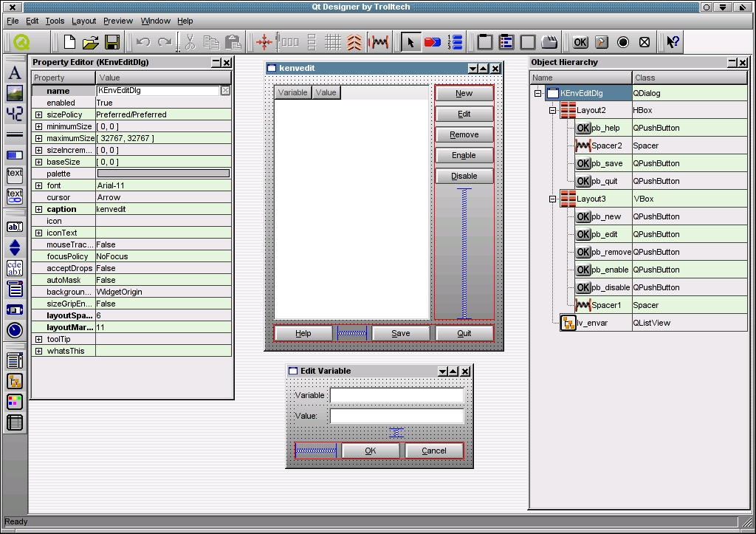Open the Layout menu
Viewport: 756px width, 534px height.
83,21
